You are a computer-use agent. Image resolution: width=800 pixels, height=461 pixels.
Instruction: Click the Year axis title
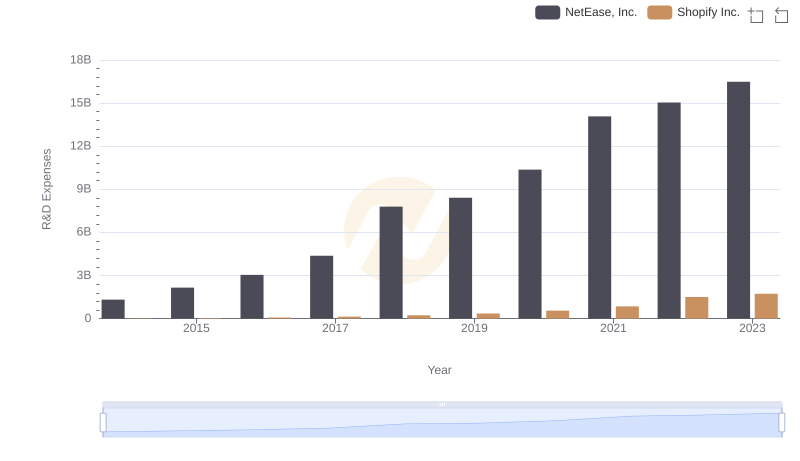439,370
